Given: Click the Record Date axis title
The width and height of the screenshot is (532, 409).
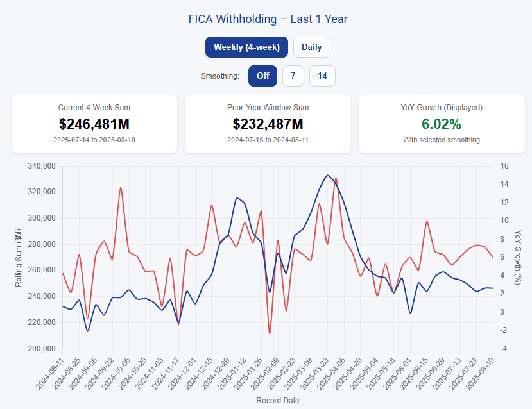Looking at the screenshot, I should tap(277, 401).
